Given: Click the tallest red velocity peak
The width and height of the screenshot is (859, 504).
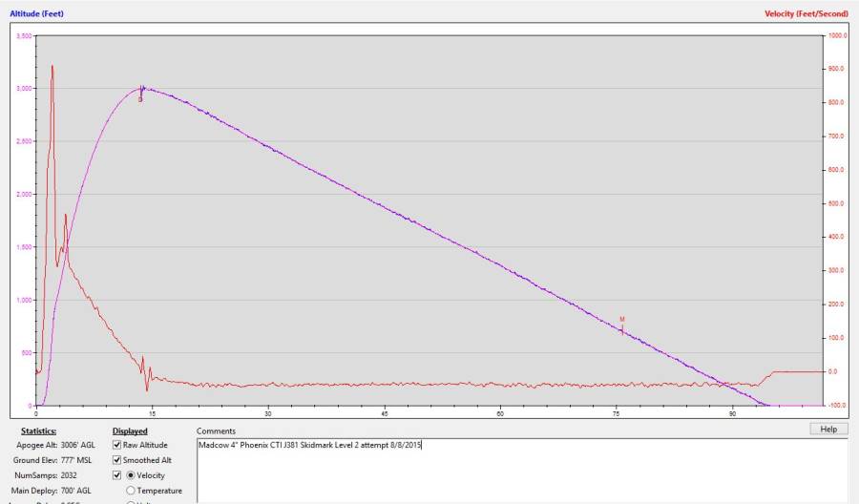Looking at the screenshot, I should tap(52, 67).
